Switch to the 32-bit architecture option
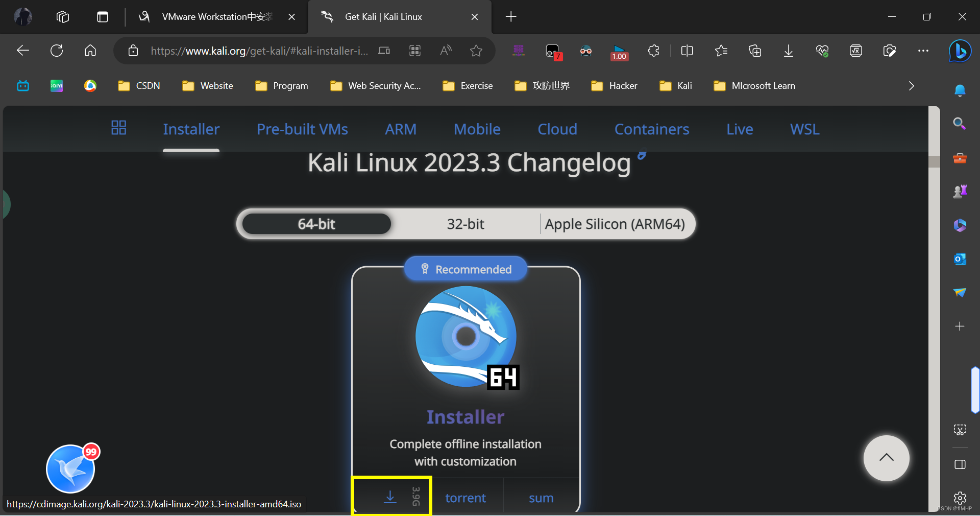This screenshot has width=980, height=516. [x=465, y=224]
